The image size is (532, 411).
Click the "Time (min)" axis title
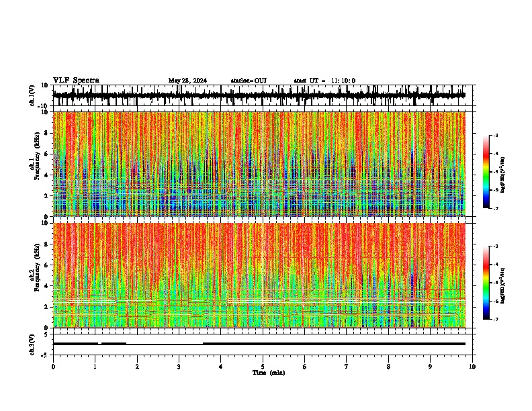click(269, 373)
